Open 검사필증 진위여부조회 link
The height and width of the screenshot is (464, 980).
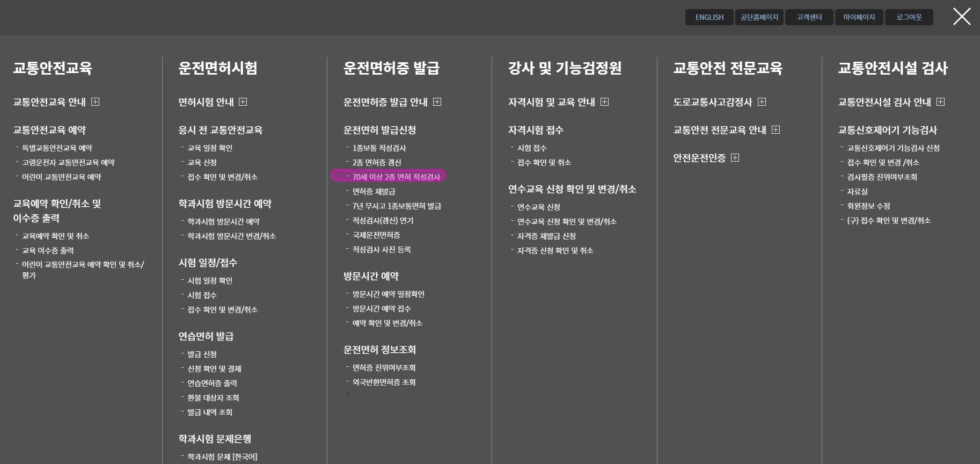[882, 177]
